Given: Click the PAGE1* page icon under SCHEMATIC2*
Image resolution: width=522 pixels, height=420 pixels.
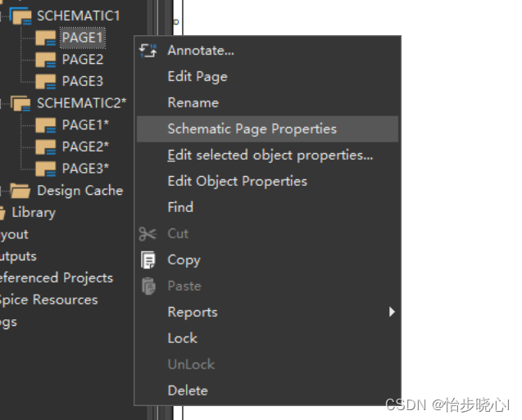Looking at the screenshot, I should point(46,124).
